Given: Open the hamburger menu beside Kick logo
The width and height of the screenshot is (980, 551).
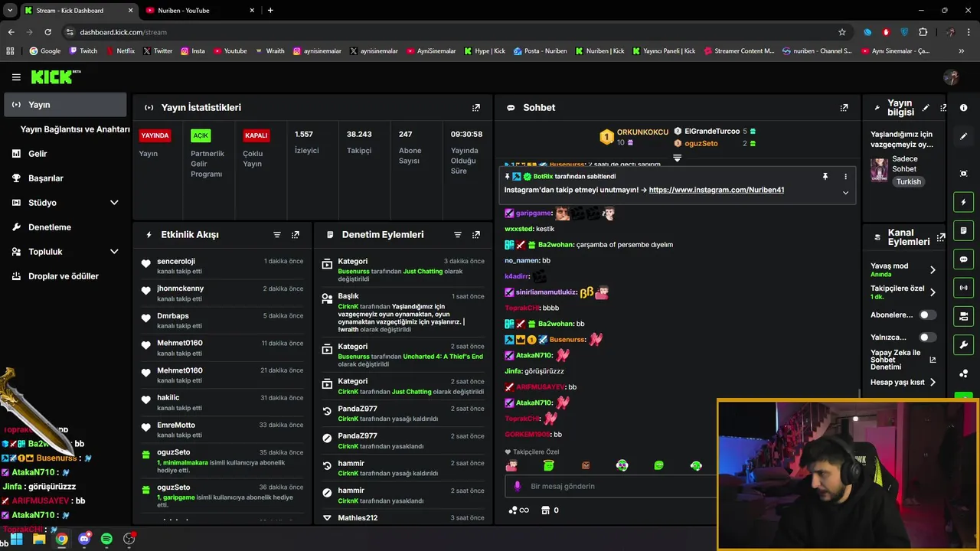Looking at the screenshot, I should coord(16,77).
